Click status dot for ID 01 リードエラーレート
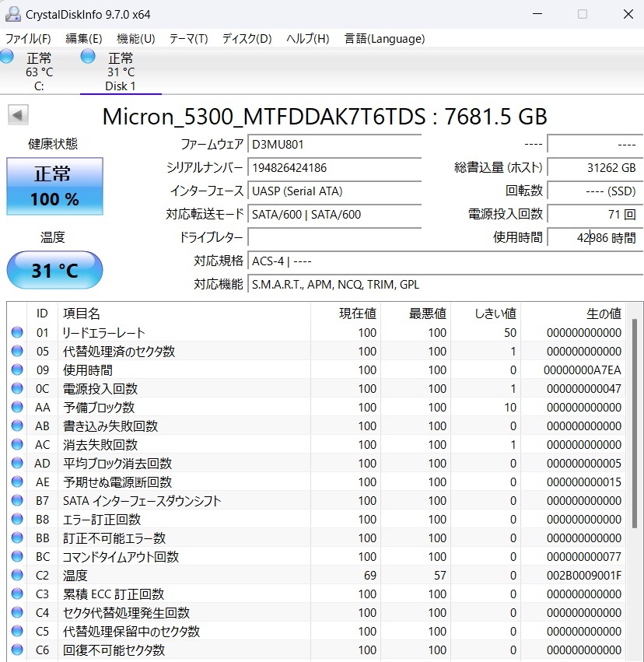This screenshot has height=662, width=644. pos(17,332)
